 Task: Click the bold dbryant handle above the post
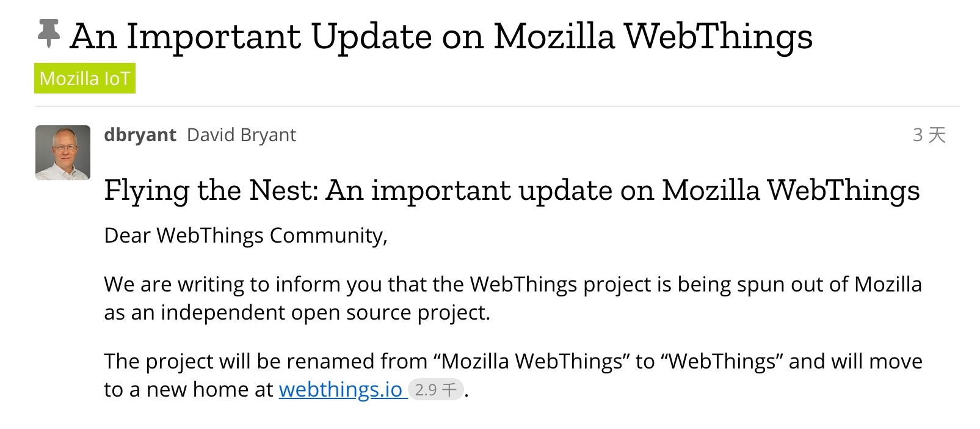click(140, 135)
